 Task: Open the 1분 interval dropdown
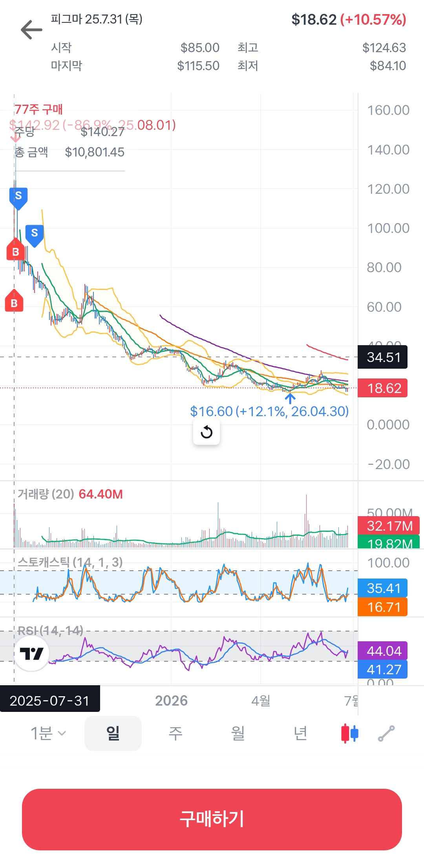click(48, 733)
